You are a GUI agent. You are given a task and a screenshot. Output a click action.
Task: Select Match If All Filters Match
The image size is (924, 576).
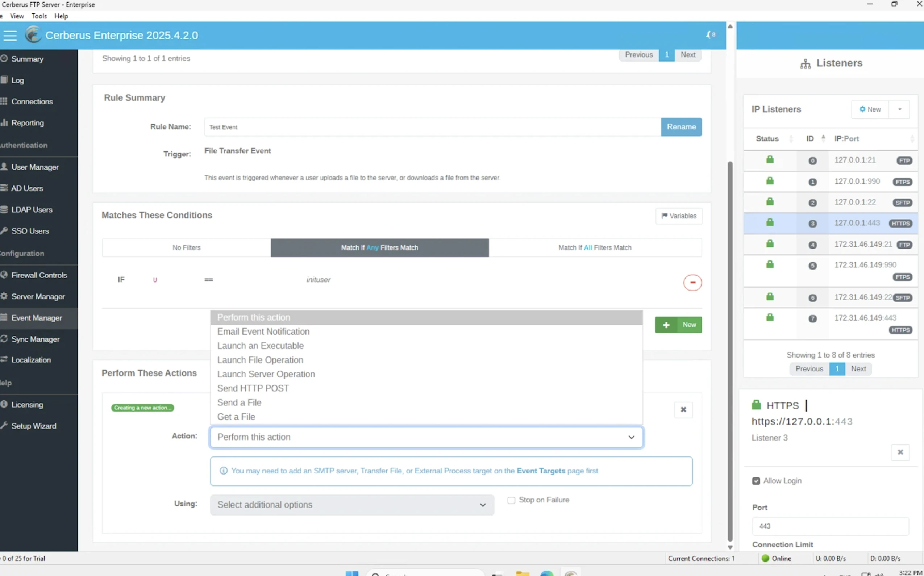595,248
